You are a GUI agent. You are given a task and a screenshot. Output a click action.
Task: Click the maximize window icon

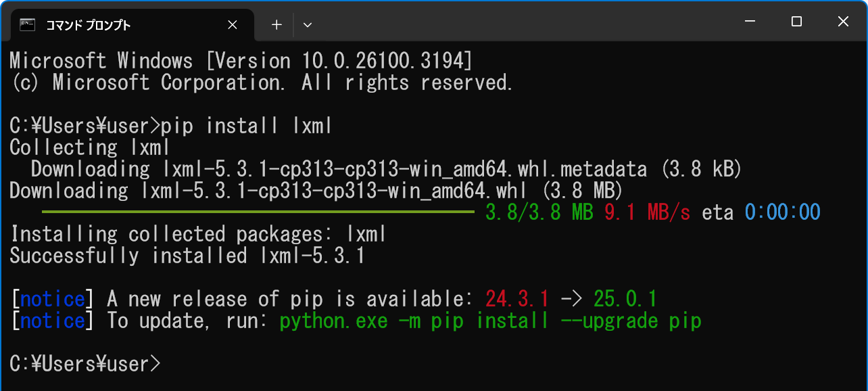(795, 21)
